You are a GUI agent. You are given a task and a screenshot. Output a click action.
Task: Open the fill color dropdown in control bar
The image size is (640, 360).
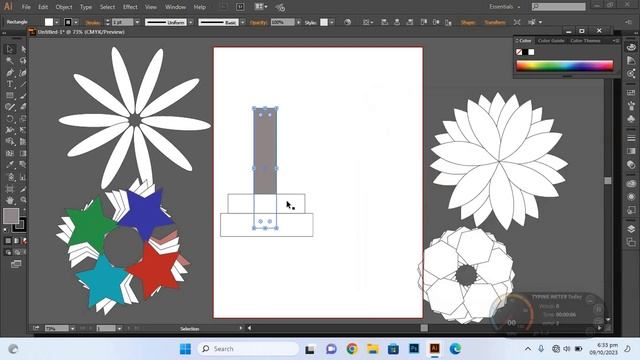click(x=57, y=22)
